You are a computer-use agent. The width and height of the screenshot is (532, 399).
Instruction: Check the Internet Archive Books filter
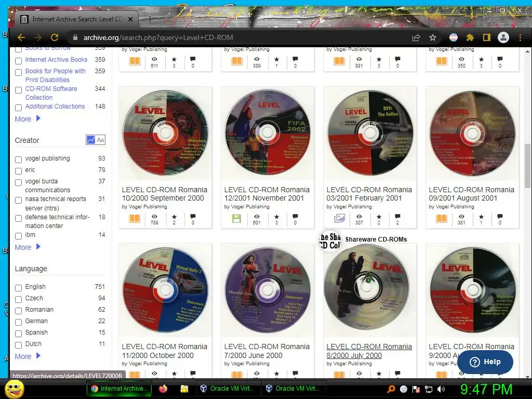click(19, 61)
